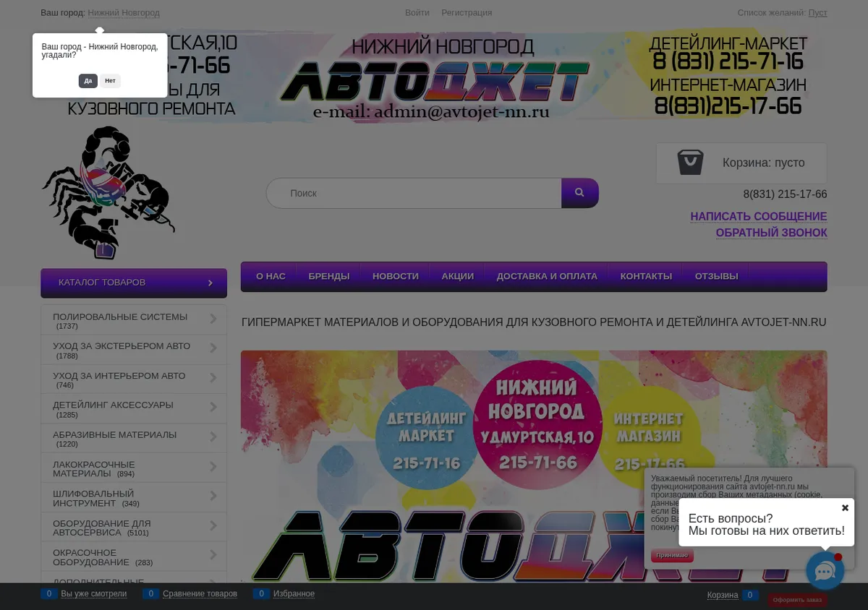Click the 'Обратный звонок' link
Image resolution: width=868 pixels, height=610 pixels.
click(771, 233)
